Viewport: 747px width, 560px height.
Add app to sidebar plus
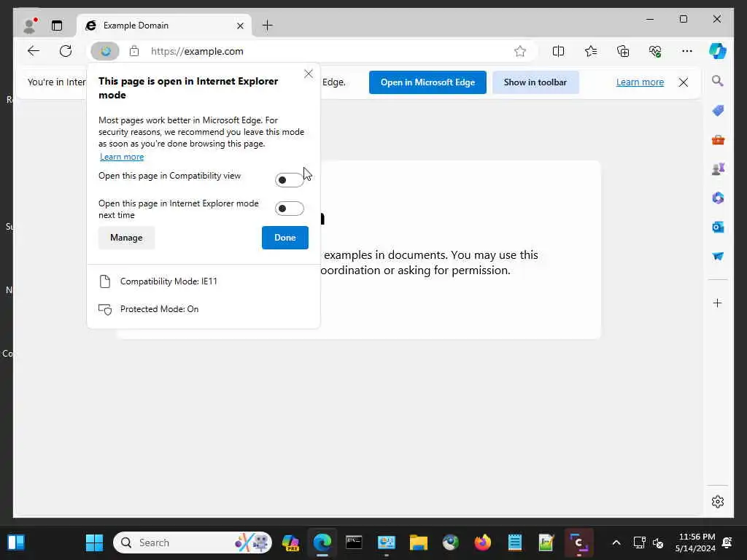[x=718, y=303]
